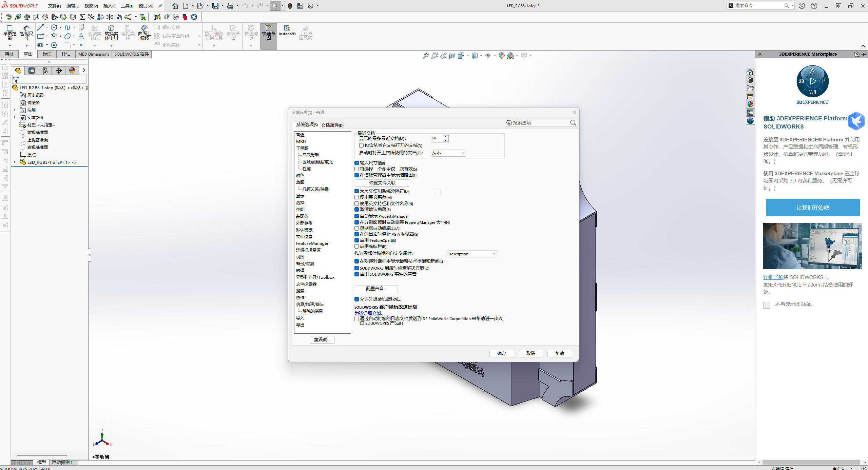Select the Text sketch tool
This screenshot has width=868, height=470.
tap(81, 36)
